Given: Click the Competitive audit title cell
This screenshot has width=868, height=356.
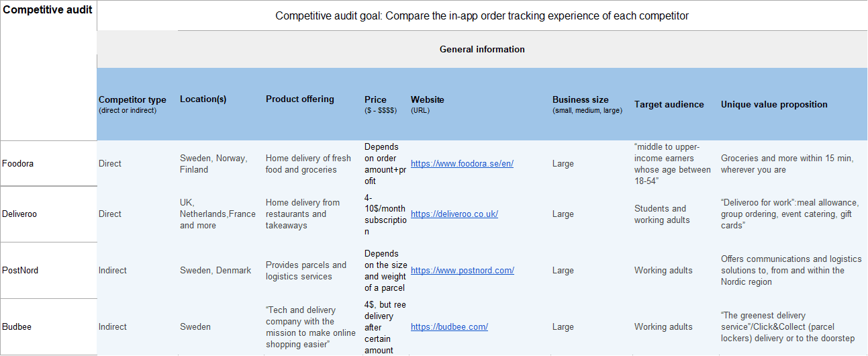Looking at the screenshot, I should pyautogui.click(x=48, y=71).
